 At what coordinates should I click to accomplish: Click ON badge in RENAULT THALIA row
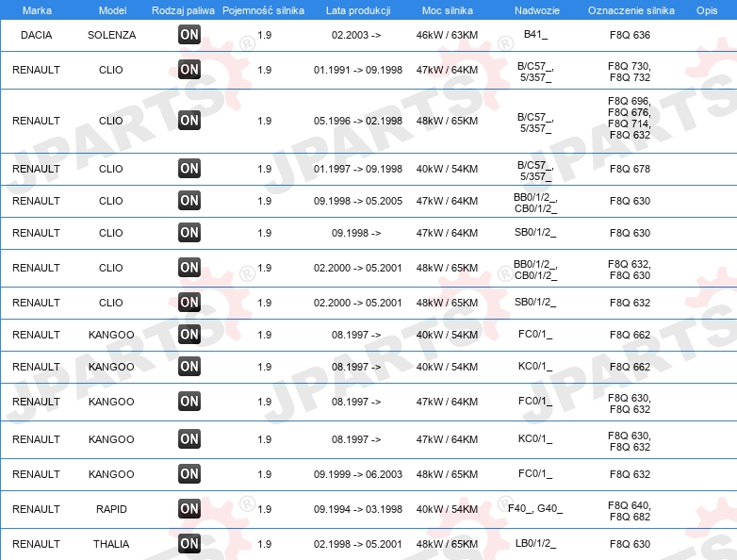[x=189, y=544]
